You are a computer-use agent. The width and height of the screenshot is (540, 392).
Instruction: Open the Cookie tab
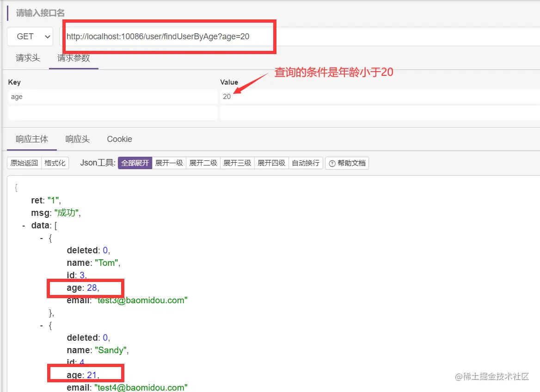tap(119, 139)
